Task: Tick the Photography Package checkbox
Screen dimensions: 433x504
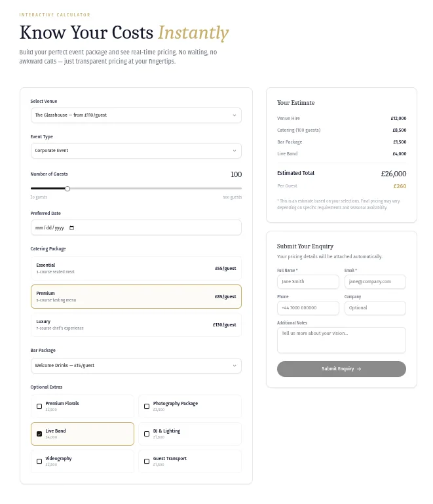Action: point(147,406)
